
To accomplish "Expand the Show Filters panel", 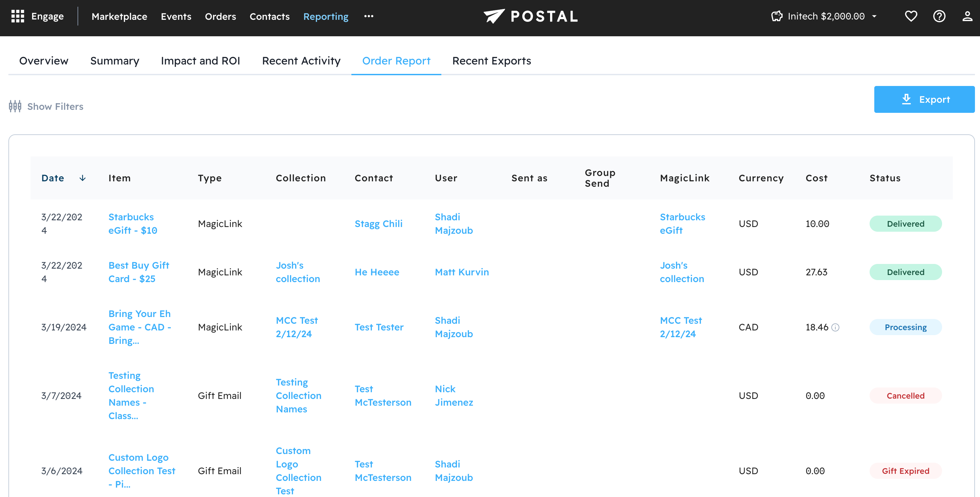I will [55, 106].
